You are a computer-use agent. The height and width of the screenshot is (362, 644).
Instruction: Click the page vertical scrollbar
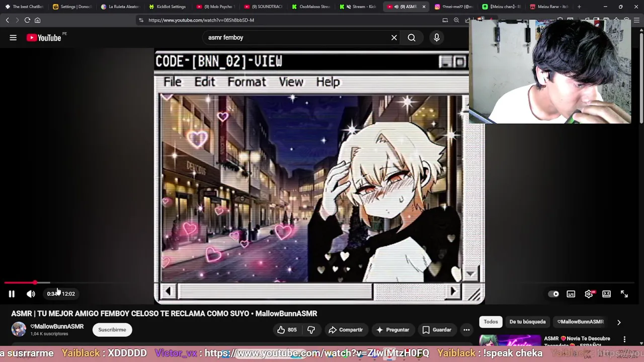pyautogui.click(x=641, y=75)
